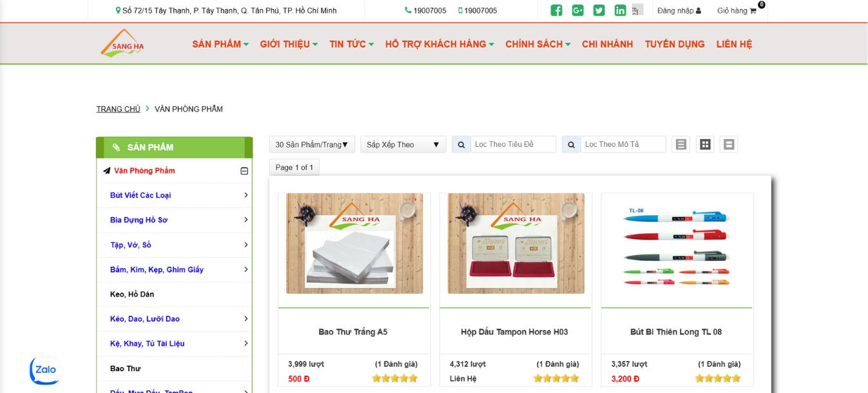This screenshot has width=868, height=393.
Task: Click star rating of Hộp Dấu Tampon Horse
Action: pos(556,378)
